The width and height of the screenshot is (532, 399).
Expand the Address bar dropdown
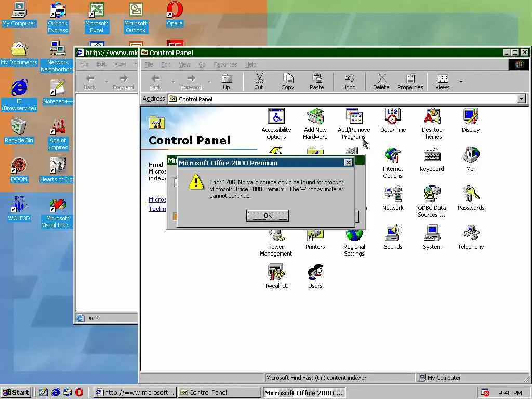click(522, 99)
